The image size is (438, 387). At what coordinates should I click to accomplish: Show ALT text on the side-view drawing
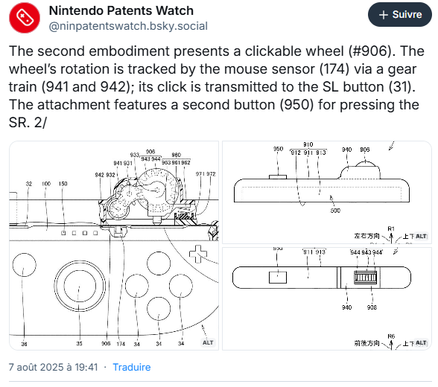tap(421, 236)
